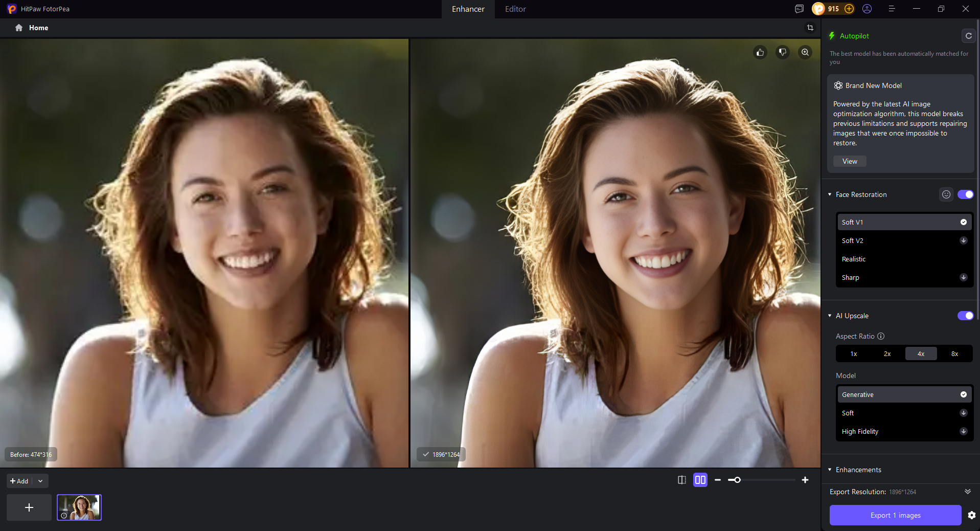Screen dimensions: 980x531
Task: Click the Autopilot refresh icon
Action: click(968, 36)
